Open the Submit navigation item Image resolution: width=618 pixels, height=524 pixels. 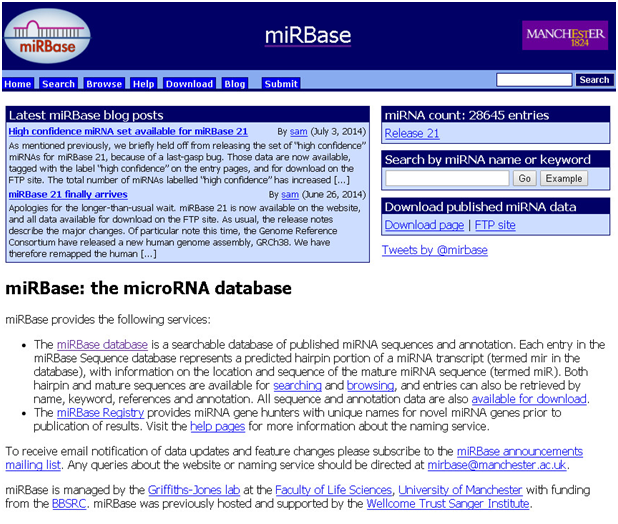click(281, 84)
